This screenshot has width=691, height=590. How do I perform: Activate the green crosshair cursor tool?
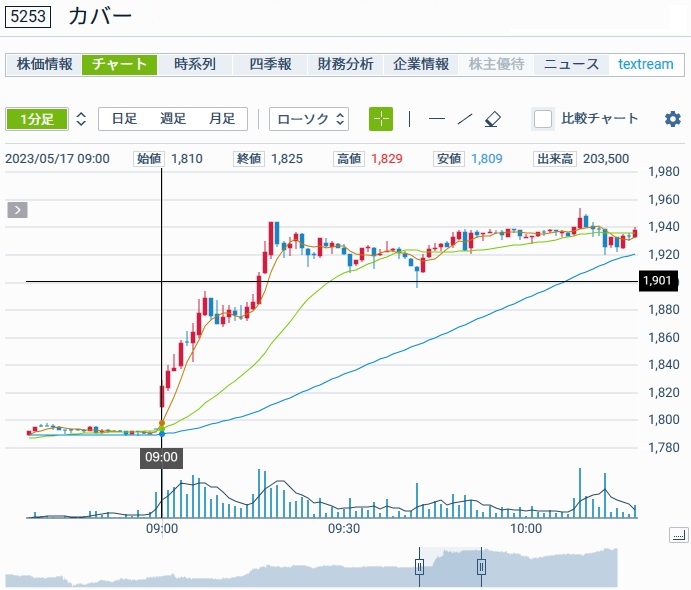pos(381,119)
